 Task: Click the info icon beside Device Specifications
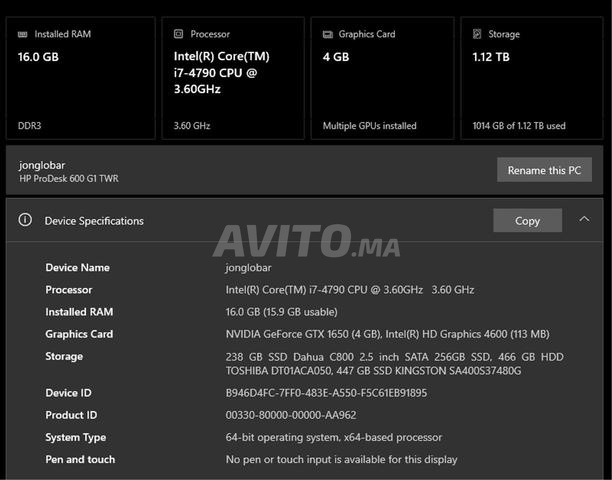point(25,220)
